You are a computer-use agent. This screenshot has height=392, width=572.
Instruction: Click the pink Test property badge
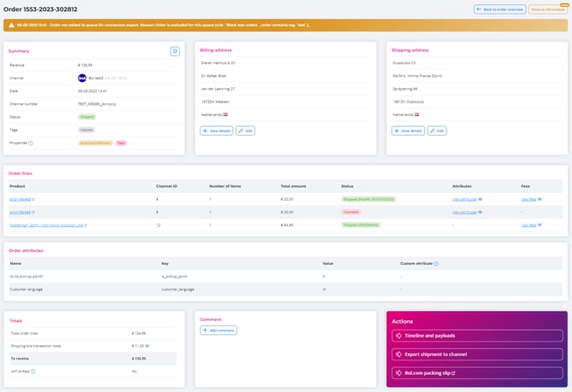[121, 143]
